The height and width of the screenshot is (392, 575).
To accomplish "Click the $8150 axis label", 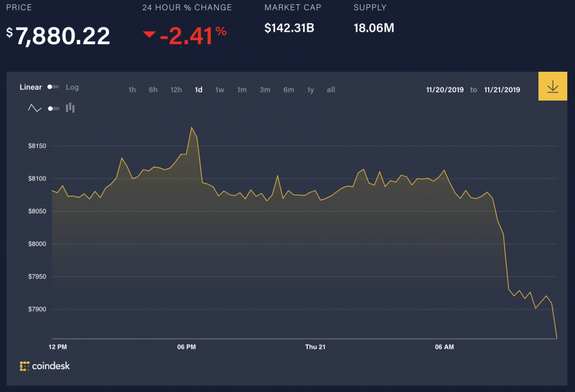I will point(37,146).
